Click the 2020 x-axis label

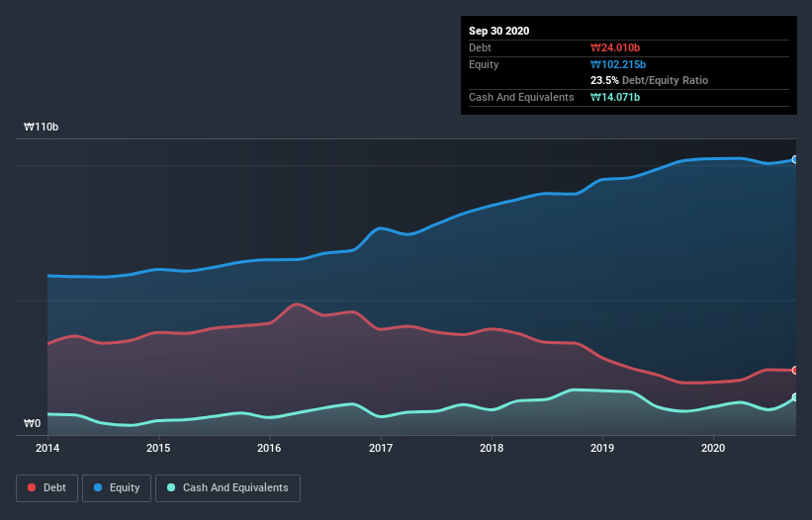(713, 448)
